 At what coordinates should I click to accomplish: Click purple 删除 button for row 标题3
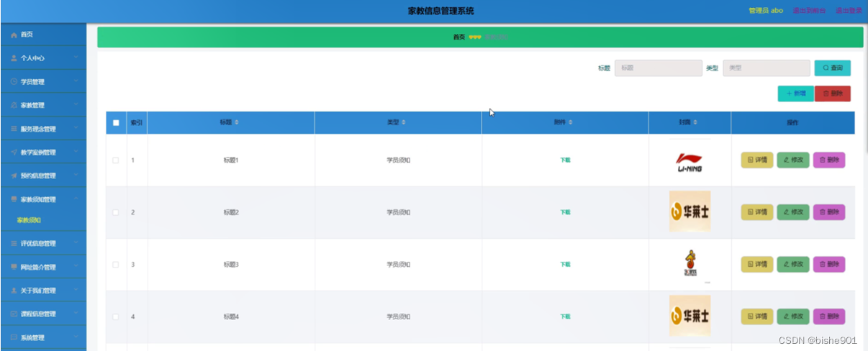[x=829, y=265]
